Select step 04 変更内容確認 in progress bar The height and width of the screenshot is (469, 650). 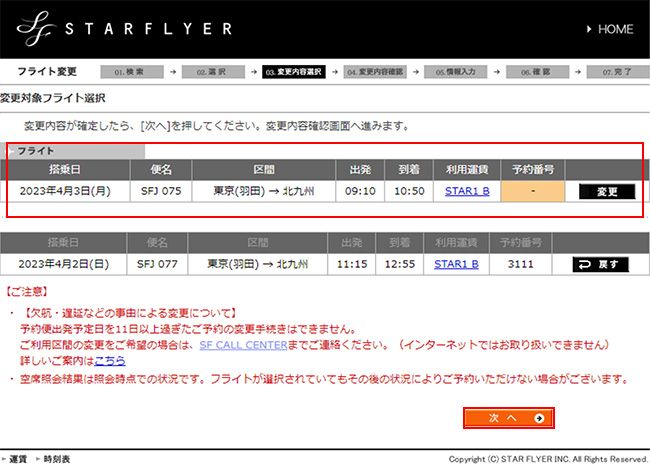click(376, 73)
